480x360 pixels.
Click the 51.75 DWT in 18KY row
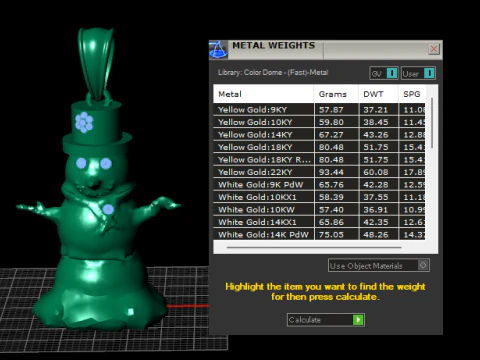click(x=378, y=147)
